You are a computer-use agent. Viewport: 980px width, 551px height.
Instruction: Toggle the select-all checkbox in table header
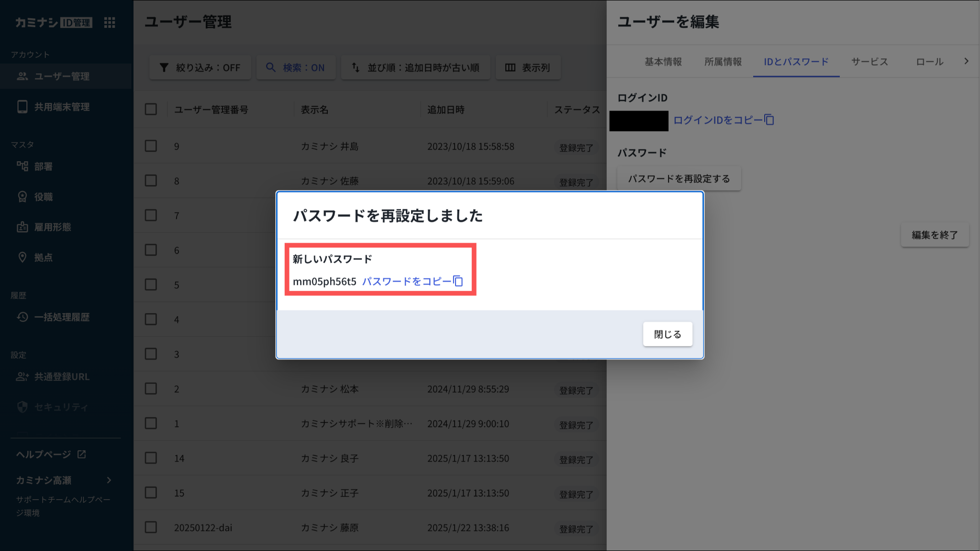pyautogui.click(x=151, y=110)
